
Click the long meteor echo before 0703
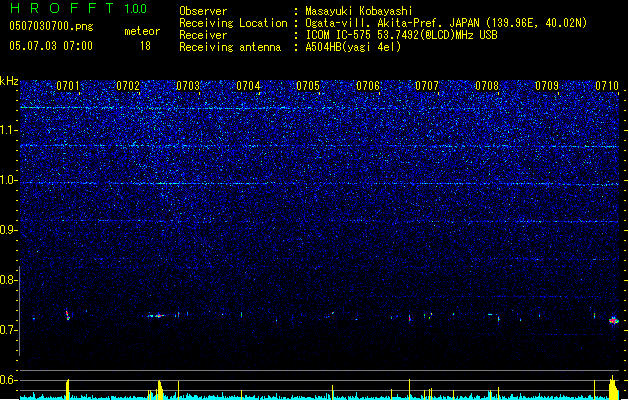158,315
